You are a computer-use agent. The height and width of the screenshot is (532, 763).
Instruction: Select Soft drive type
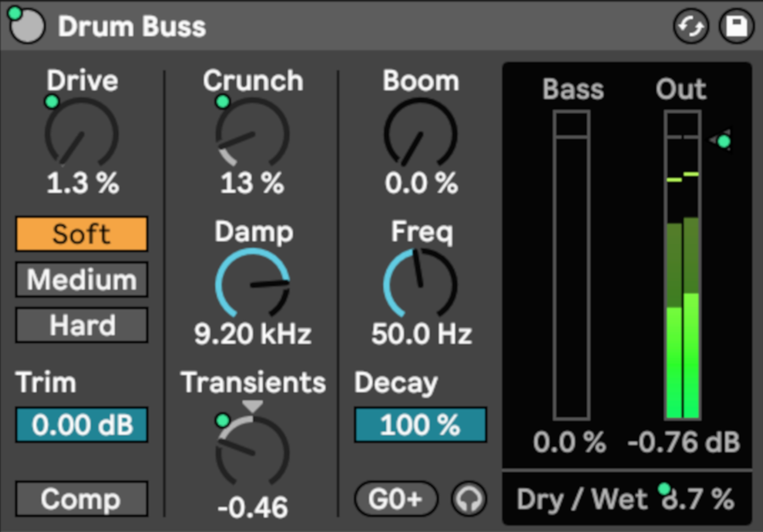point(82,234)
